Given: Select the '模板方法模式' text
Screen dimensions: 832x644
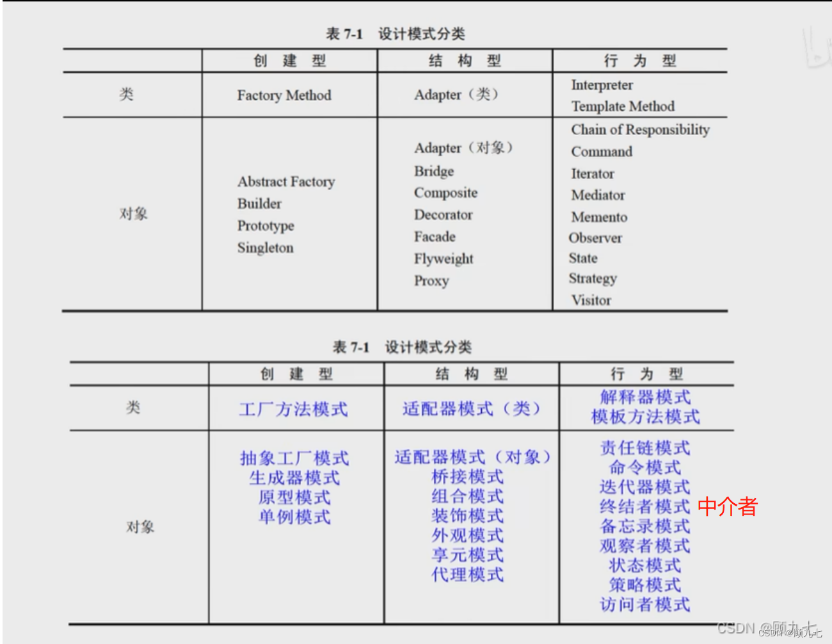Looking at the screenshot, I should coord(646,417).
